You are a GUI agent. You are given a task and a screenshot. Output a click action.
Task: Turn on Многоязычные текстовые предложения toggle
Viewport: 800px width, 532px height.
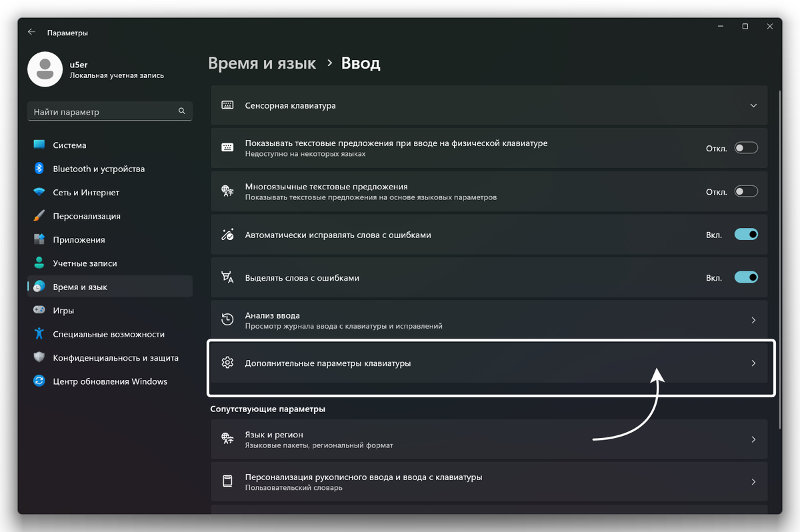746,191
